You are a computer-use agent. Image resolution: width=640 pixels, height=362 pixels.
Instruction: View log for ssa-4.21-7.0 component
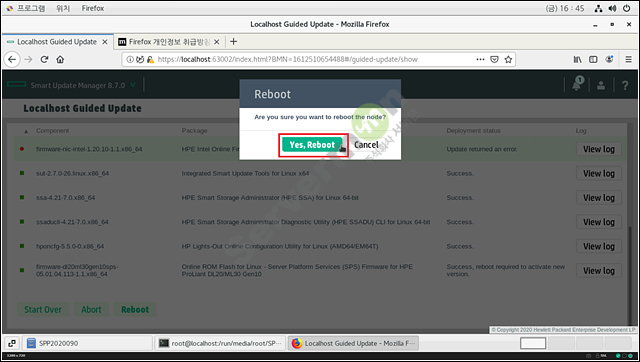599,198
